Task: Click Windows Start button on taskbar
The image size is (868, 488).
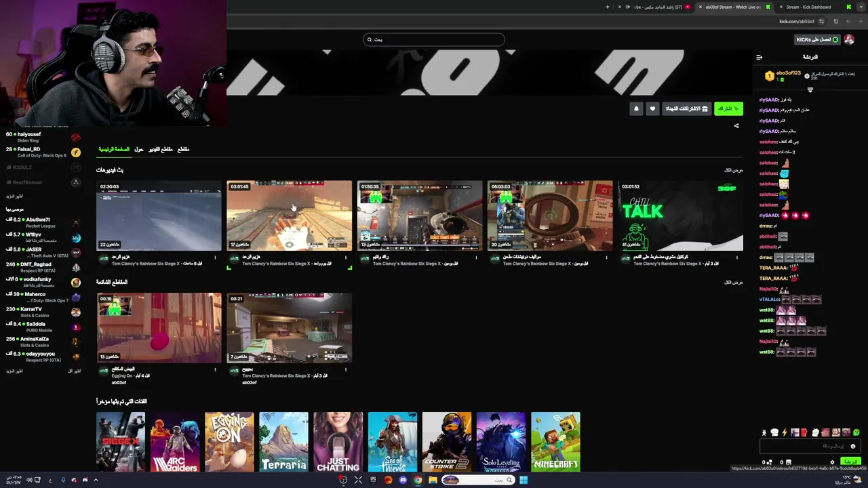Action: 524,480
